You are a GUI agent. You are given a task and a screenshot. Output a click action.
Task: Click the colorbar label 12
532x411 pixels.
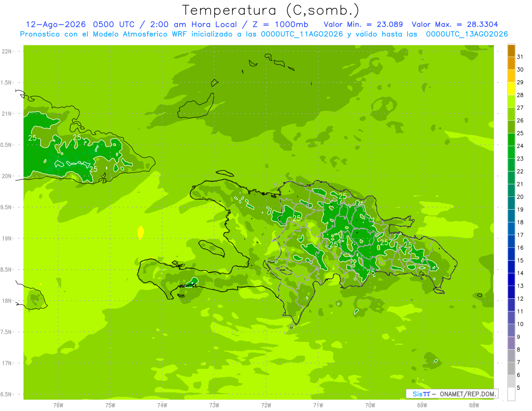520,299
